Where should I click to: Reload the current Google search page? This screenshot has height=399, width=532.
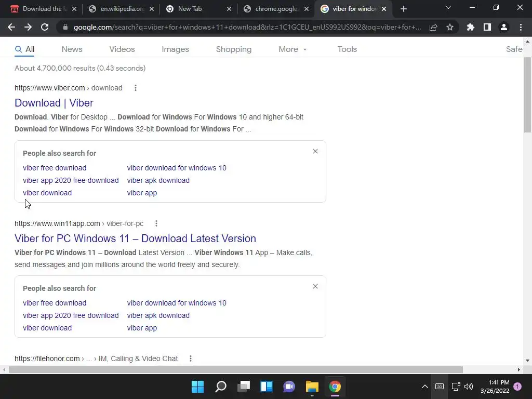pos(45,27)
